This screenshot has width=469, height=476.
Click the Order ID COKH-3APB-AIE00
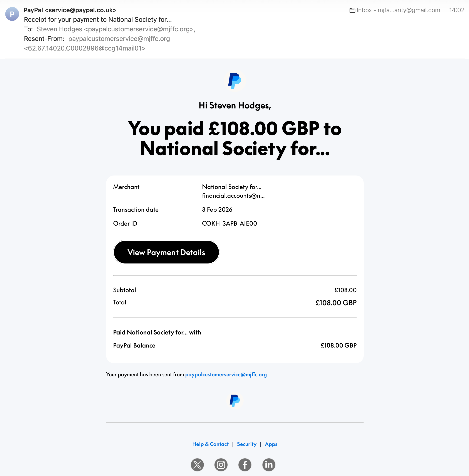229,223
